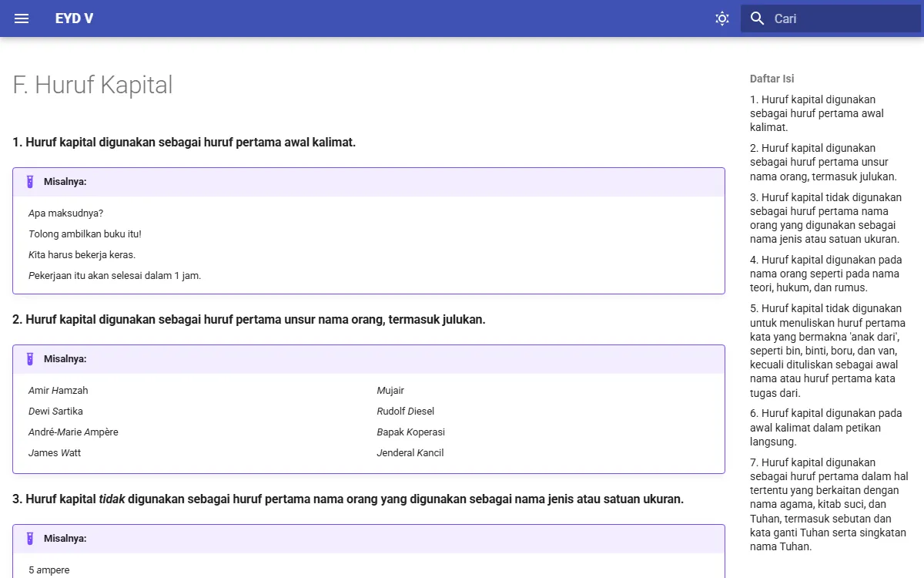Screen dimensions: 924x578
Task: Click the Daftar Isi sidebar heading
Action: pyautogui.click(x=772, y=79)
